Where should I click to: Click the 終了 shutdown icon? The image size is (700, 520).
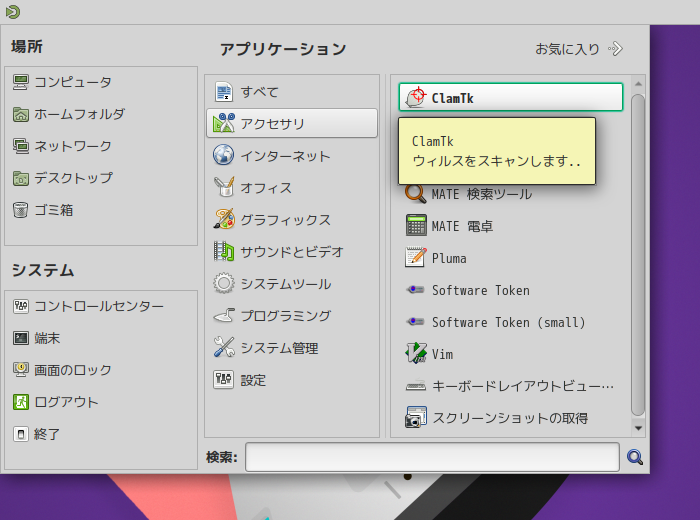click(21, 434)
